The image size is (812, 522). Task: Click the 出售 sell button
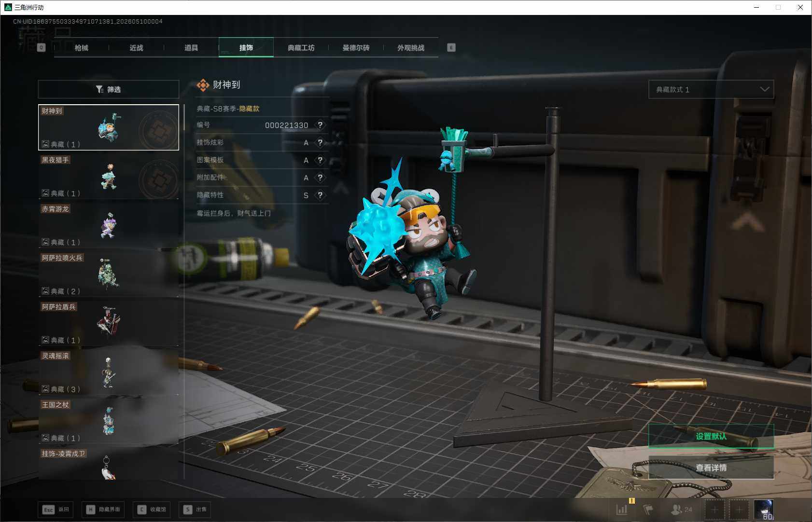click(195, 509)
